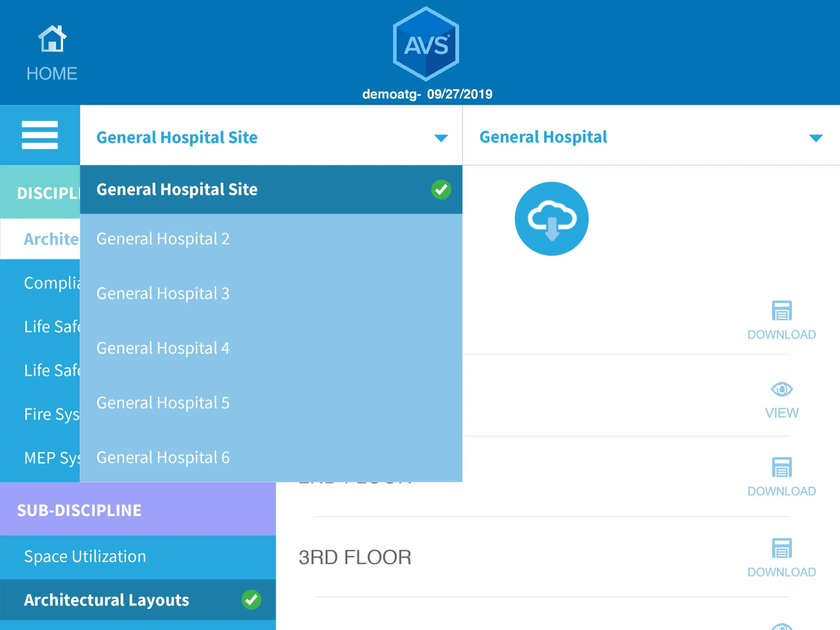Collapse the General Hospital Site dropdown arrow
Screen dimensions: 840x630
pyautogui.click(x=441, y=138)
